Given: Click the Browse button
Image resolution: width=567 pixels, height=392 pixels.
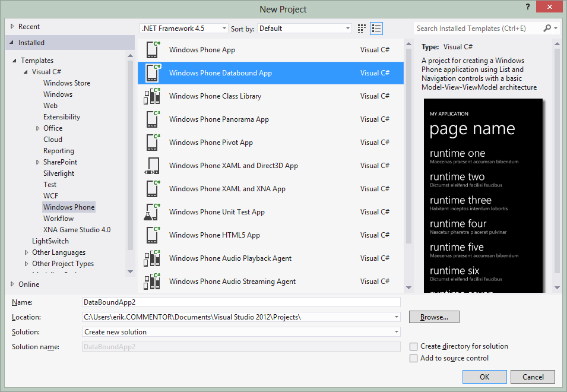Looking at the screenshot, I should point(434,317).
